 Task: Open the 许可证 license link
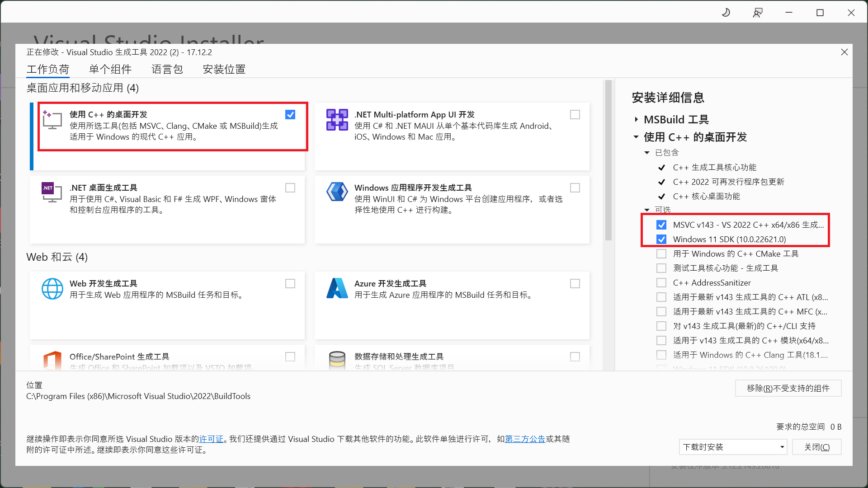coord(211,439)
